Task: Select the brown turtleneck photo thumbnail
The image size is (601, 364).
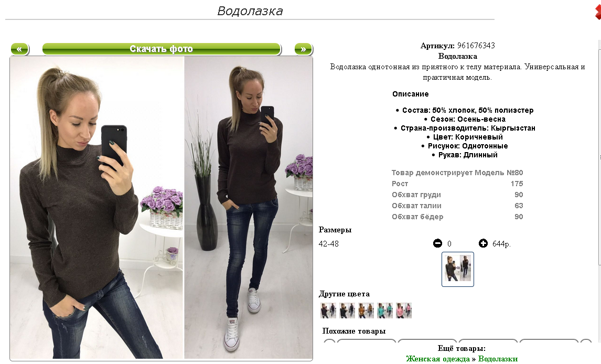Action: (458, 269)
